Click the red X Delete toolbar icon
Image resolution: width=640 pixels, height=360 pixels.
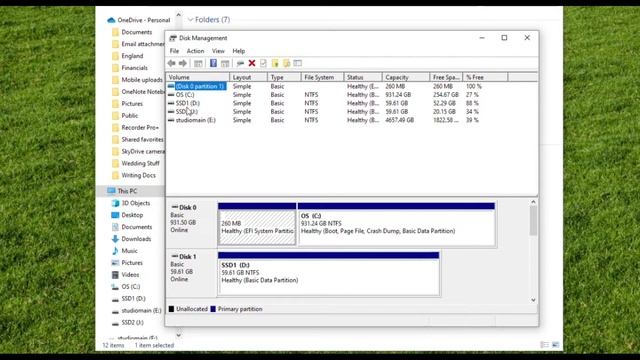tap(252, 63)
